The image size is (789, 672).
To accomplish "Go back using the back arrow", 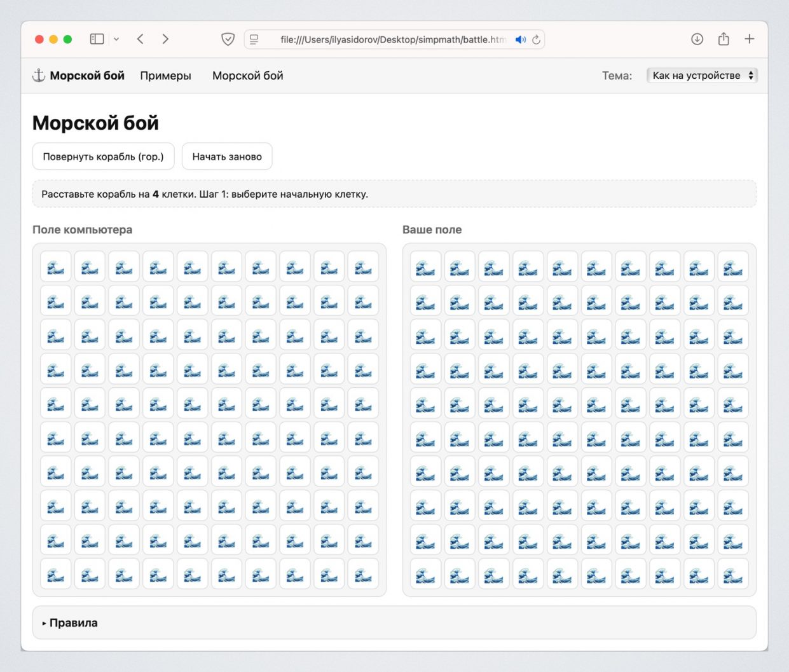I will point(141,39).
